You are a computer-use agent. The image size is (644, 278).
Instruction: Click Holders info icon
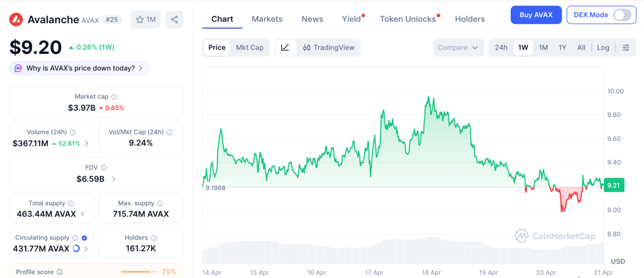[153, 238]
